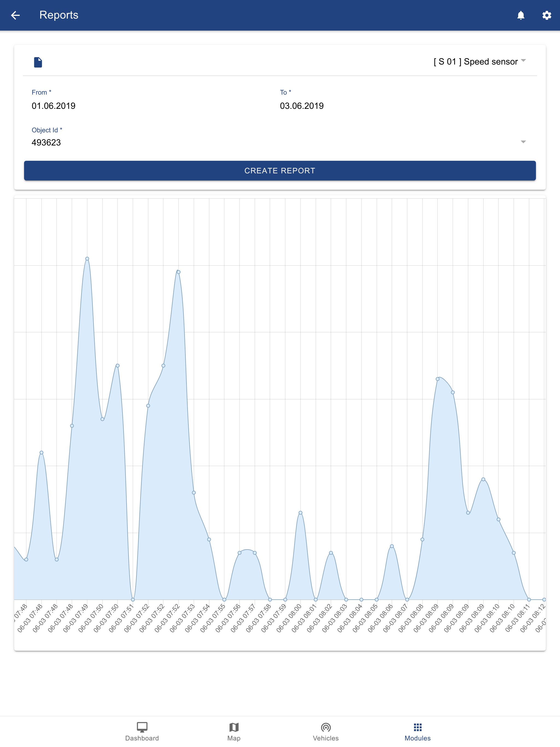Click the first zero point at 07:51
560x747 pixels.
[133, 600]
